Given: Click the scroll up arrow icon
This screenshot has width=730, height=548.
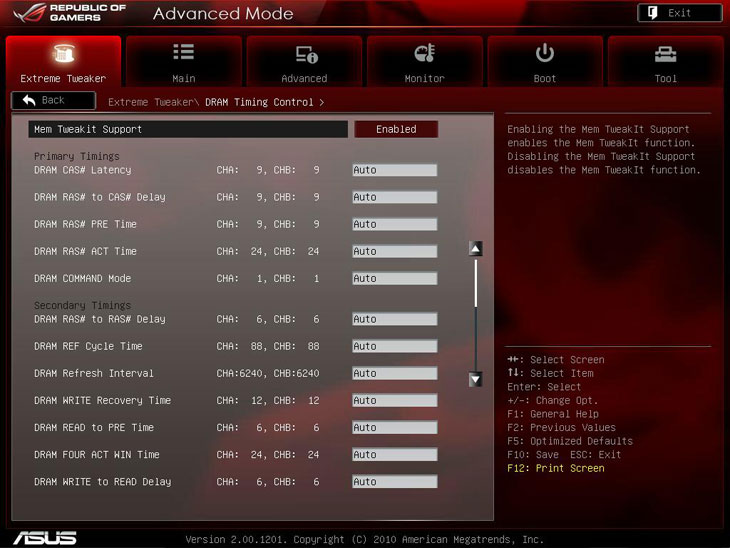Looking at the screenshot, I should click(x=476, y=249).
